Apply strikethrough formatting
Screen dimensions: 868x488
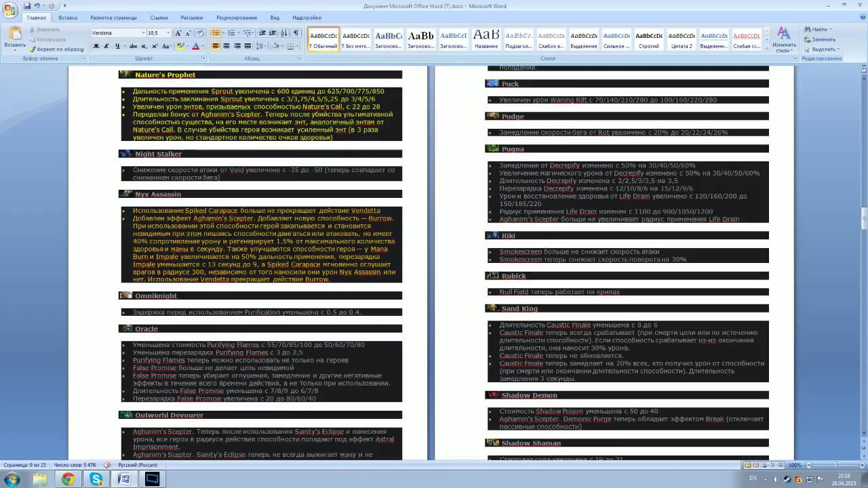pyautogui.click(x=133, y=46)
